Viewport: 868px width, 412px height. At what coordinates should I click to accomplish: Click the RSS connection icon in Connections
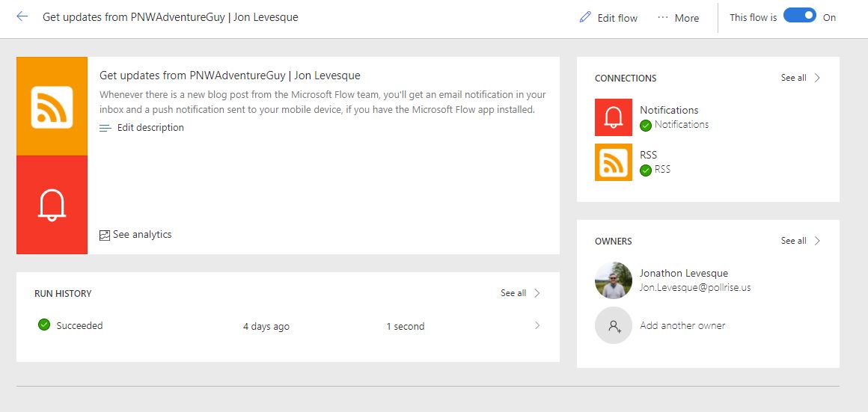(614, 162)
